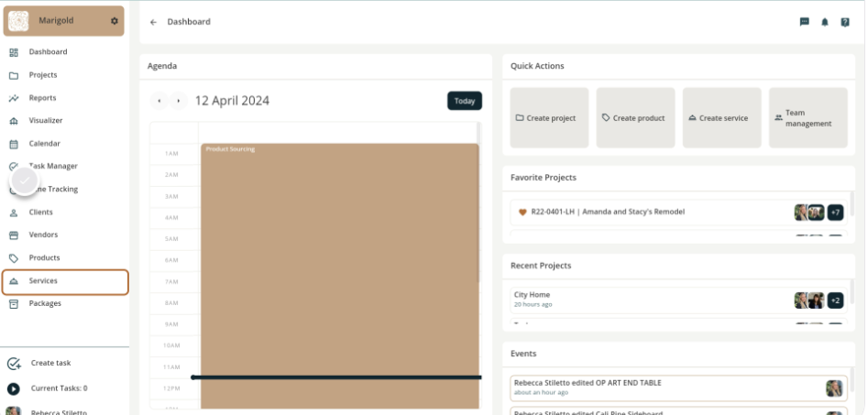Open the OP ART END TABLE edit event

pyautogui.click(x=678, y=388)
